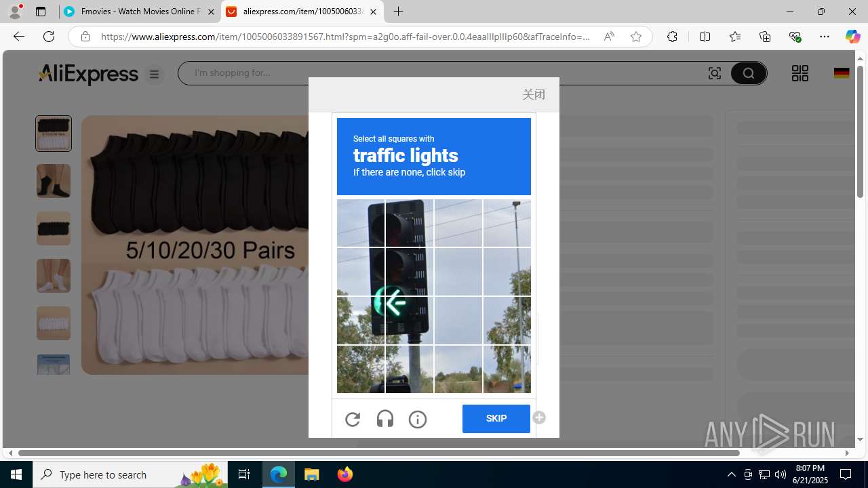
Task: Click browser back arrow
Action: 19,37
